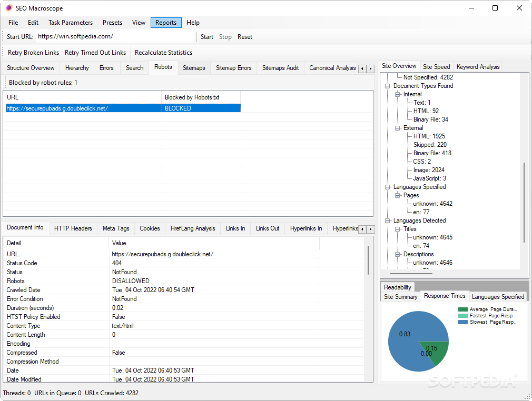Click the Start crawl button
The width and height of the screenshot is (532, 401).
[206, 37]
